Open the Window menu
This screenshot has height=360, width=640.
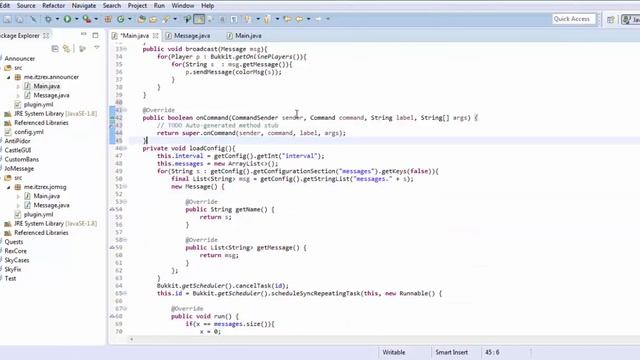[182, 6]
